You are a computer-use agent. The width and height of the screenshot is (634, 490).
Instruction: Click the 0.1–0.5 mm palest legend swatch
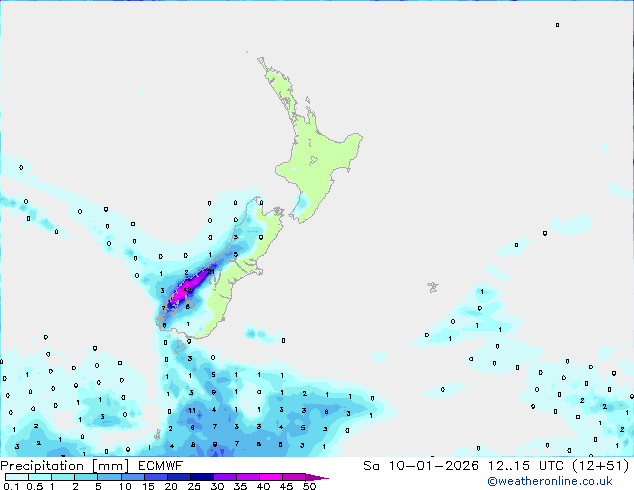click(x=17, y=477)
